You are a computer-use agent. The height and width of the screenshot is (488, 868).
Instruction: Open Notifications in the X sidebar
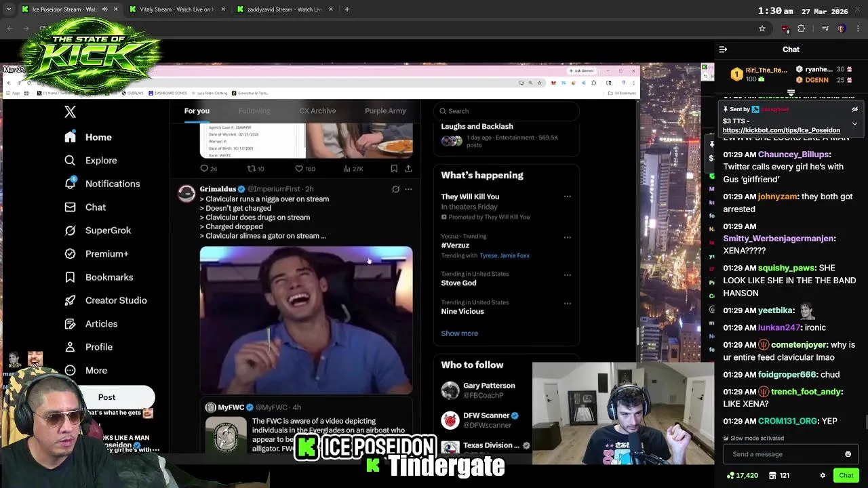click(102, 184)
